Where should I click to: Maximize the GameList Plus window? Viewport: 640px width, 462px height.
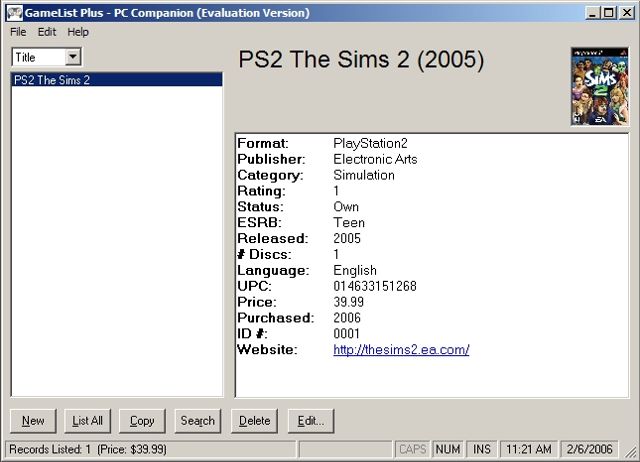[x=608, y=13]
